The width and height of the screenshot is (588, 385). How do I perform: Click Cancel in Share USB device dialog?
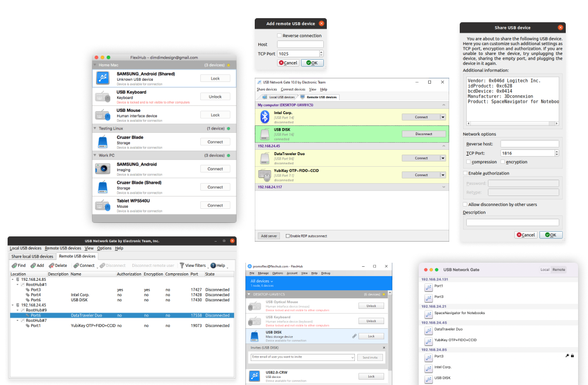point(526,235)
